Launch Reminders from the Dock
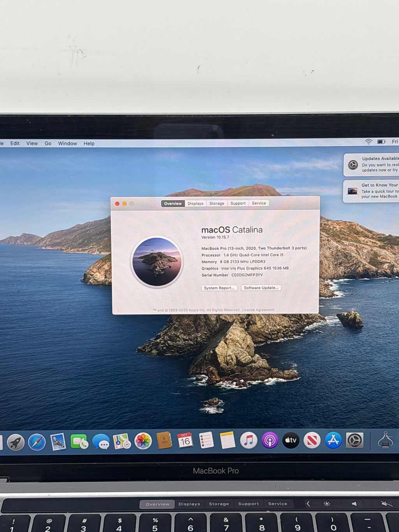The width and height of the screenshot is (399, 532). 206,440
